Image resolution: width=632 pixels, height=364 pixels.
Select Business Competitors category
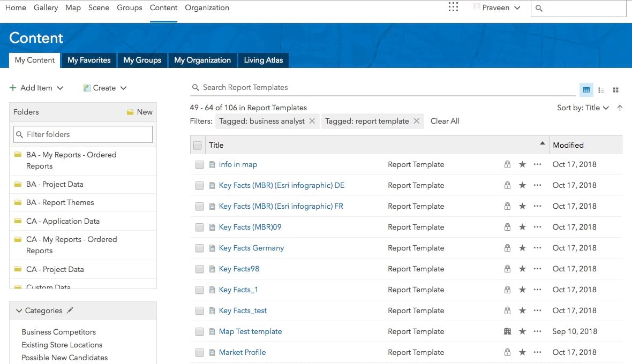point(58,332)
